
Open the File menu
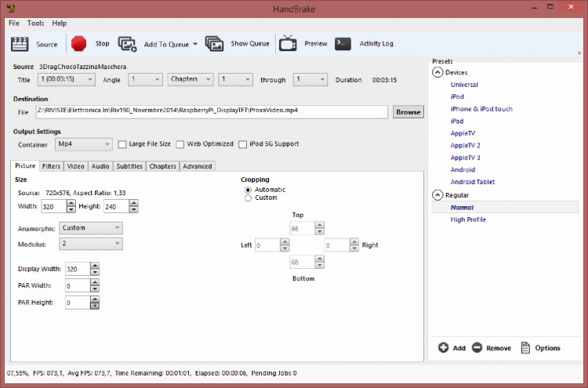pyautogui.click(x=14, y=24)
